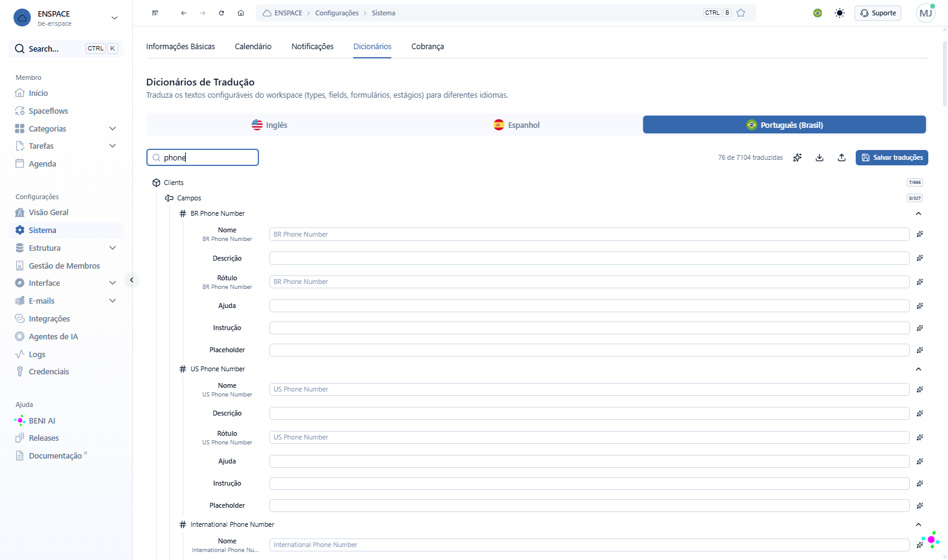This screenshot has width=948, height=560.
Task: Download translations using the export icon
Action: (819, 157)
